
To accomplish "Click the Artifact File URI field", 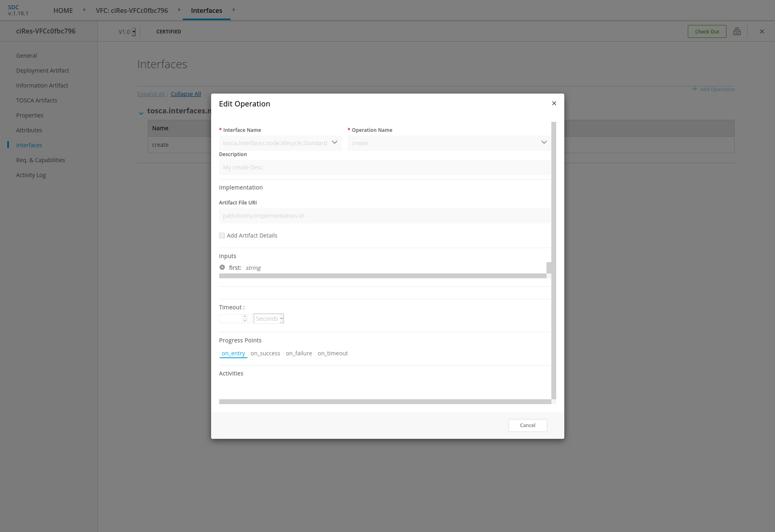I will (x=385, y=216).
